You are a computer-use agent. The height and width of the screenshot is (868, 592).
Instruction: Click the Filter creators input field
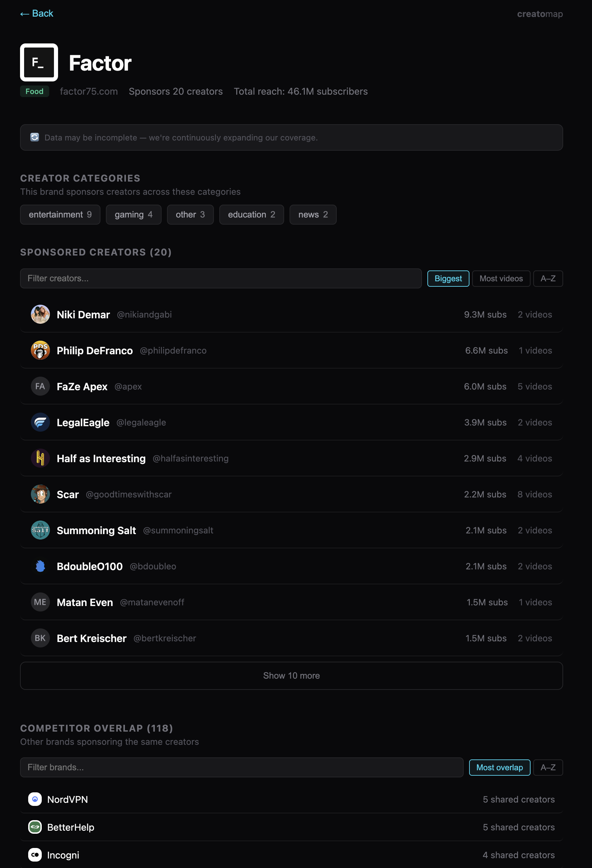(221, 278)
